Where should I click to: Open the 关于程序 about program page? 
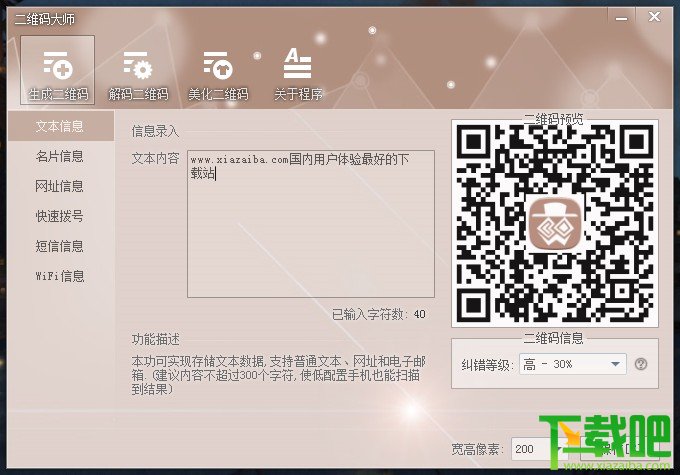(x=298, y=75)
